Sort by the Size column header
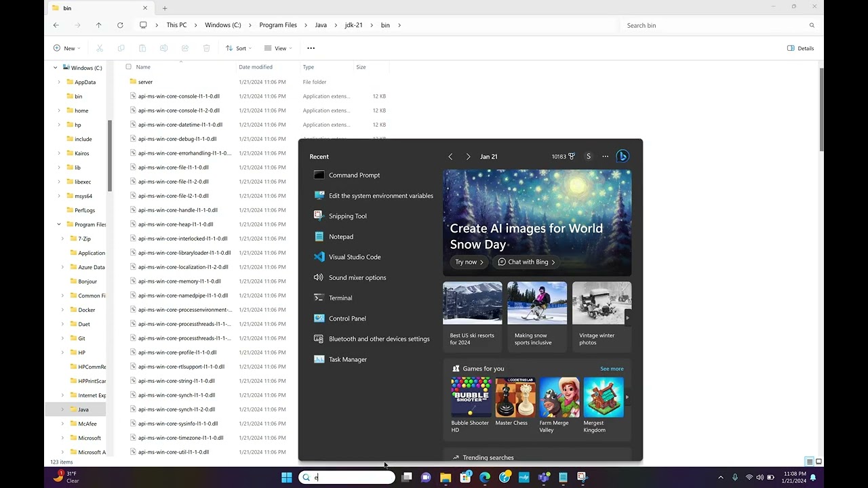Viewport: 868px width, 488px height. coord(361,67)
